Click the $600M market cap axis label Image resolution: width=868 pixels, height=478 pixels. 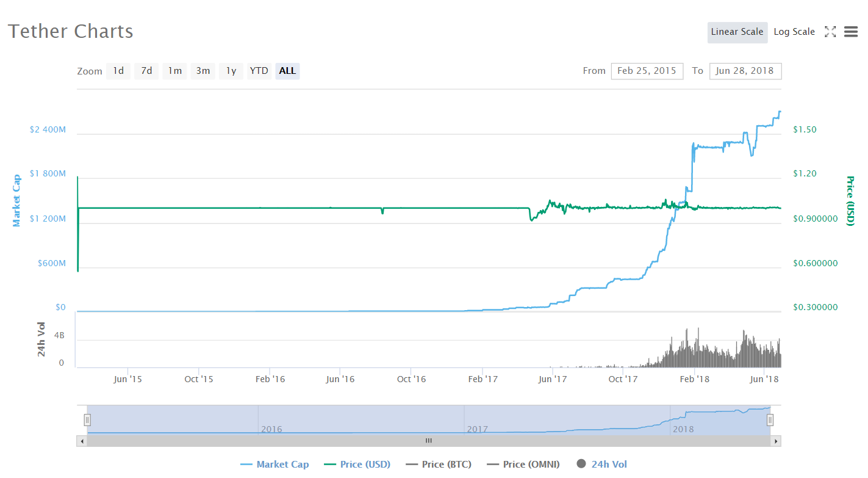tap(52, 263)
